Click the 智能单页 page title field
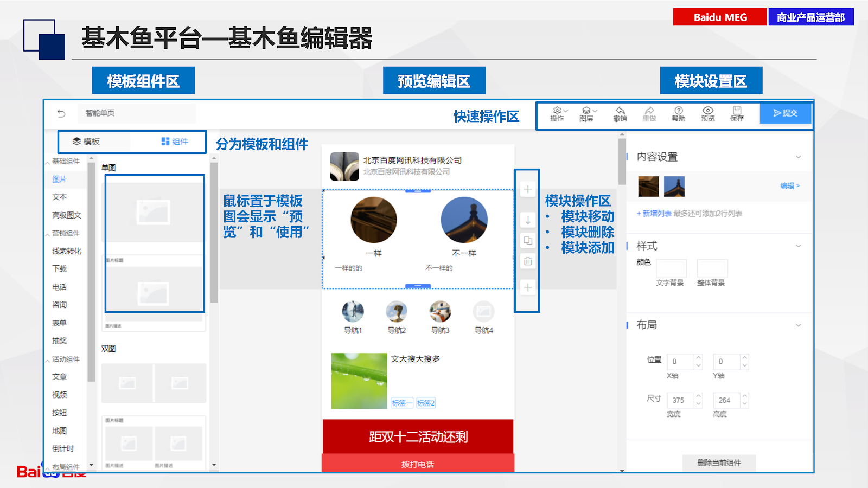This screenshot has height=488, width=868. (137, 113)
